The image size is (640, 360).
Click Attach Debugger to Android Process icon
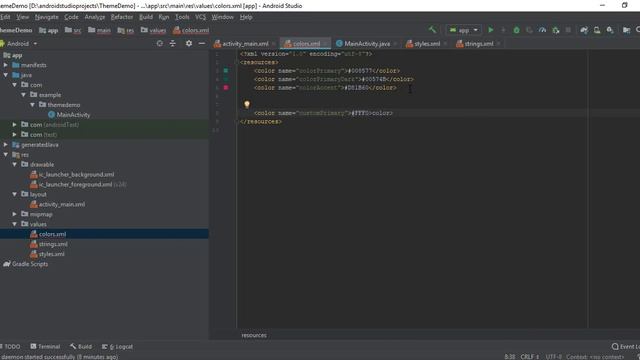coord(556,30)
